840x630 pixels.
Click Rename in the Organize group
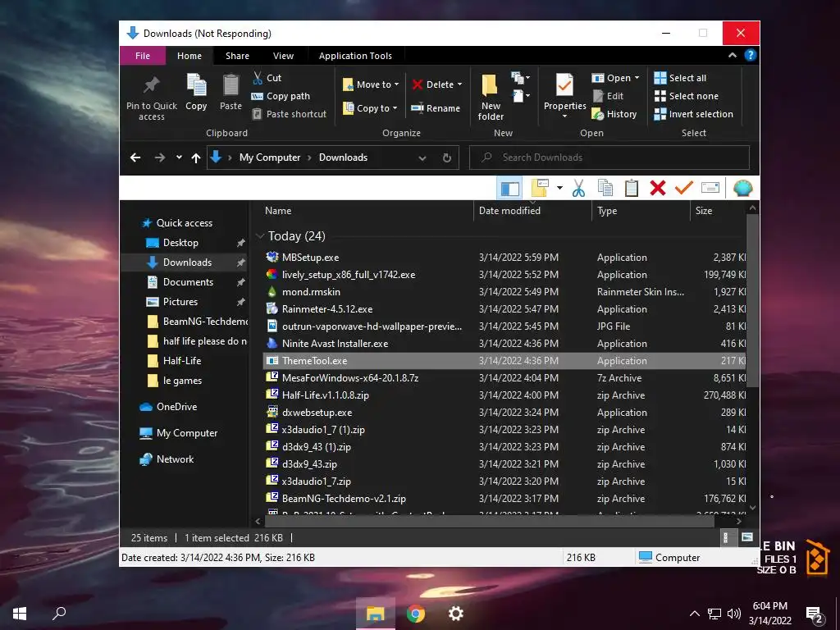tap(436, 107)
